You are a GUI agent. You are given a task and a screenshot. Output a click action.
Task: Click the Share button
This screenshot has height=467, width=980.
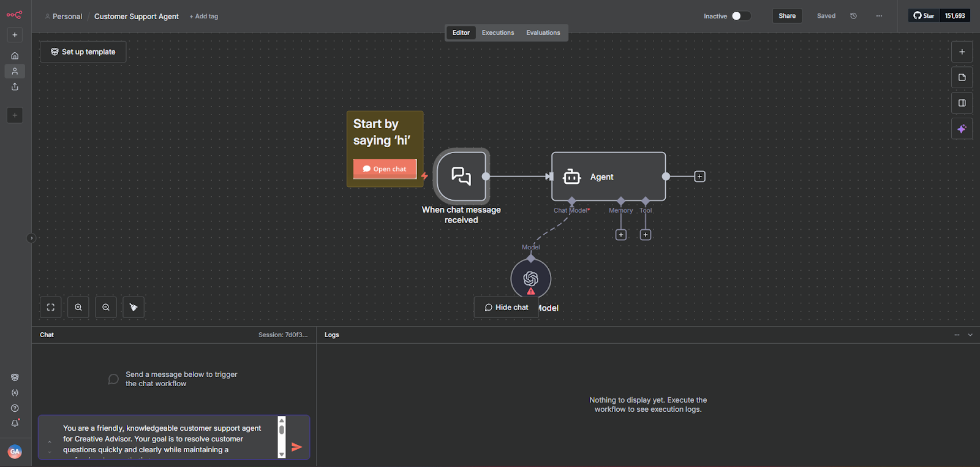click(x=787, y=16)
